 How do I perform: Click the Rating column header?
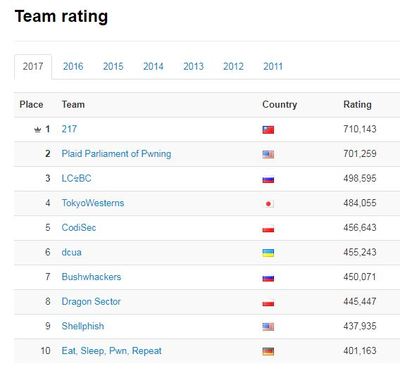tap(357, 105)
